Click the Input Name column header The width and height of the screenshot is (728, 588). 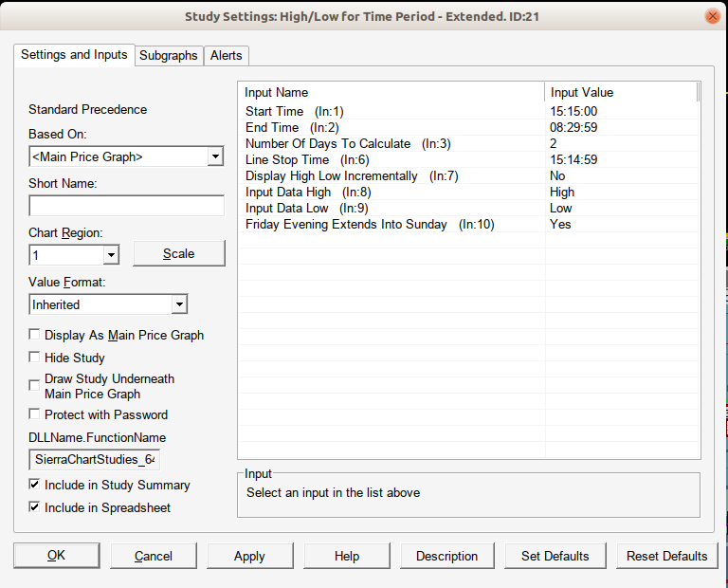point(391,92)
